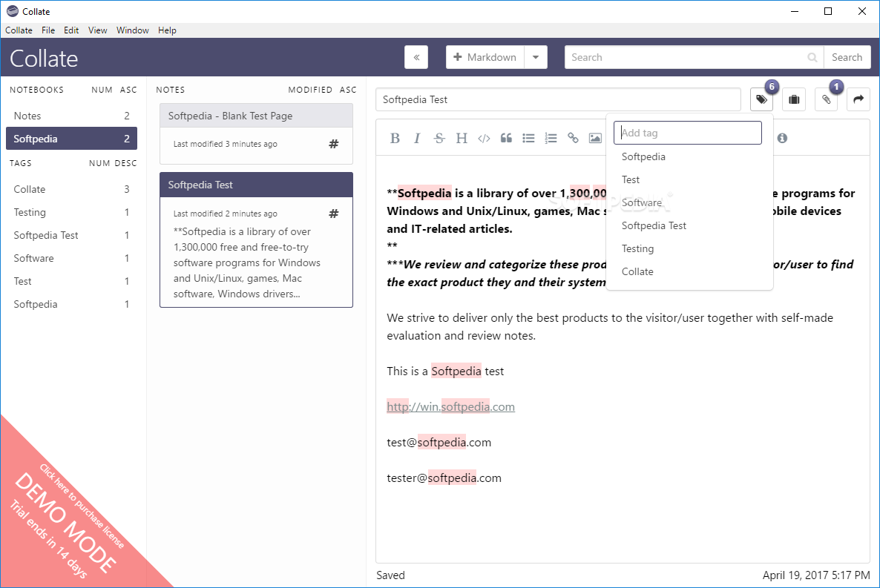Apply strikethrough formatting icon
Viewport: 880px width, 588px height.
[439, 138]
